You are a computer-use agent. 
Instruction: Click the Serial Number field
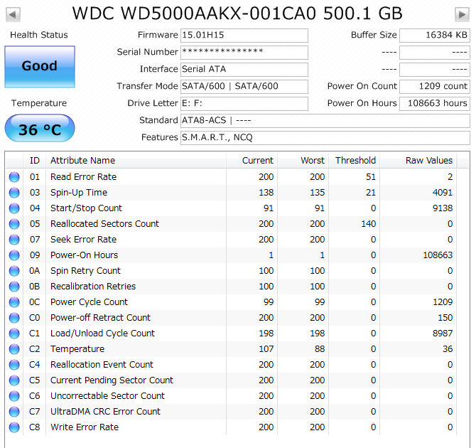pos(244,53)
